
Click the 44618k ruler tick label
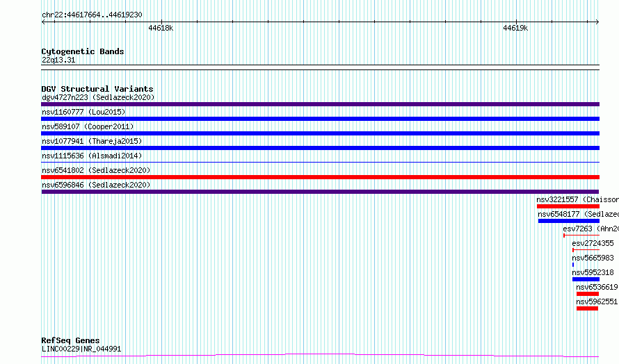click(x=161, y=28)
